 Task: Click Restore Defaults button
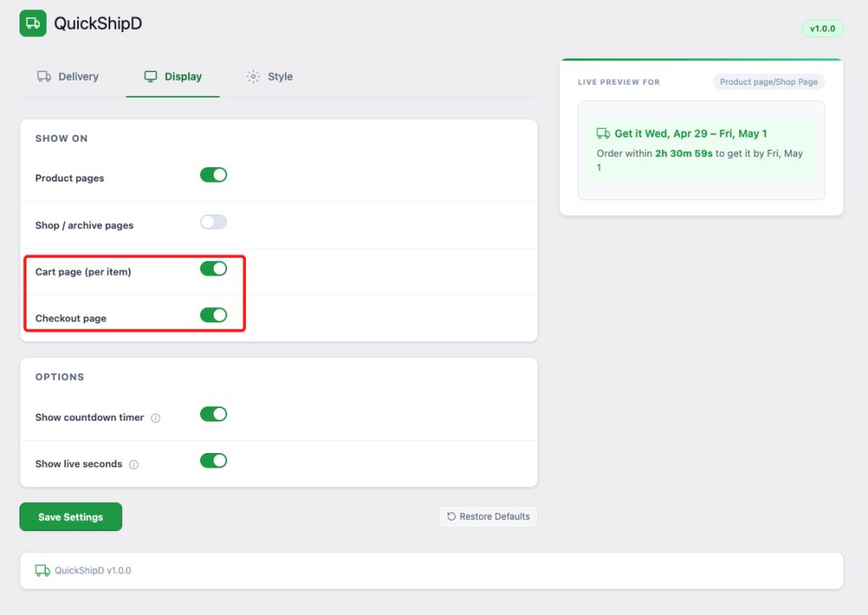tap(488, 517)
